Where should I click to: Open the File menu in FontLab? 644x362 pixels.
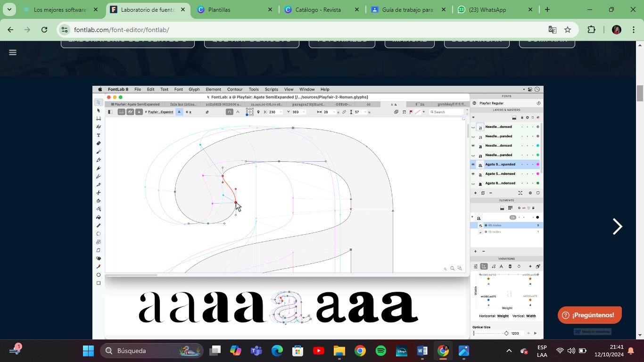click(138, 89)
